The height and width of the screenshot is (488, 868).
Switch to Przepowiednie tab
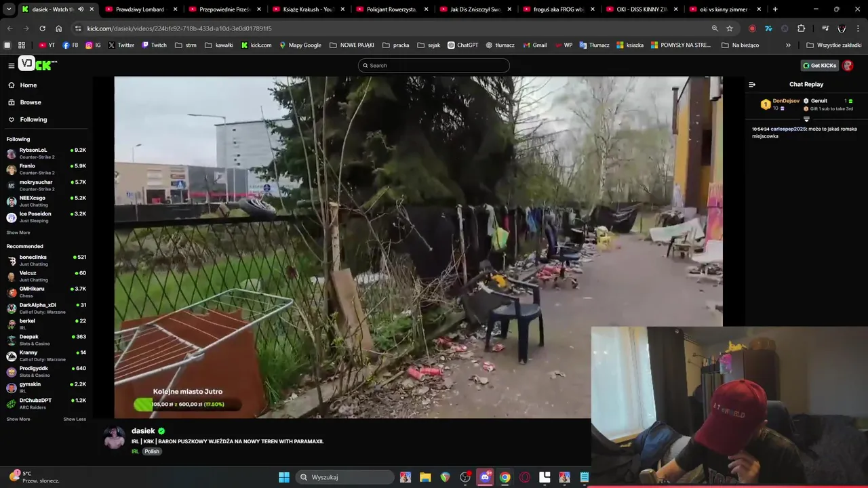pyautogui.click(x=224, y=9)
